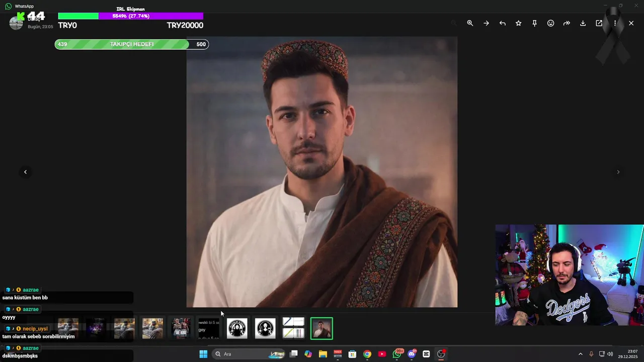Reply to the image with the reply arrow

pyautogui.click(x=502, y=23)
